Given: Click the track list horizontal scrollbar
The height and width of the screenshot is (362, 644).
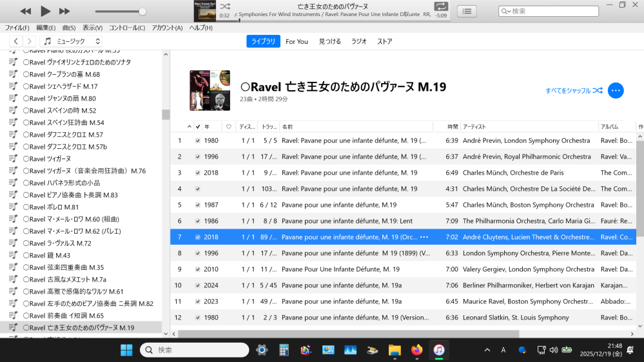Looking at the screenshot, I should coord(349,334).
